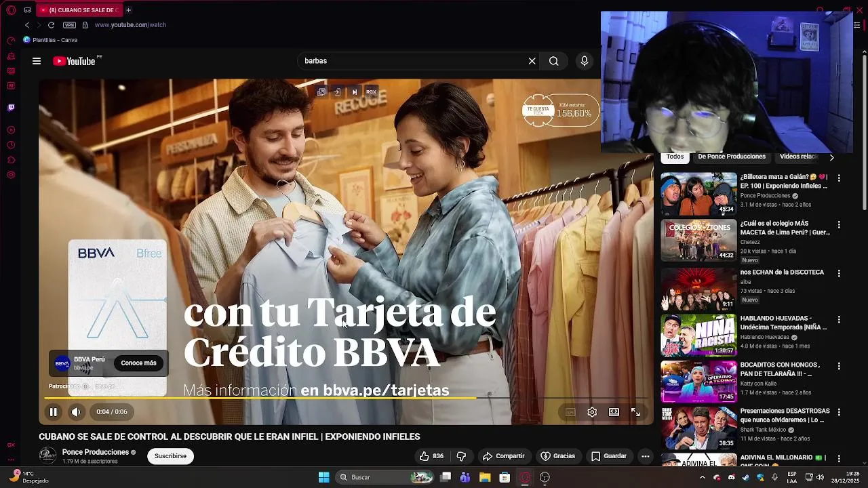The image size is (868, 488).
Task: Open the Ponce Producciones channel name
Action: tap(96, 452)
